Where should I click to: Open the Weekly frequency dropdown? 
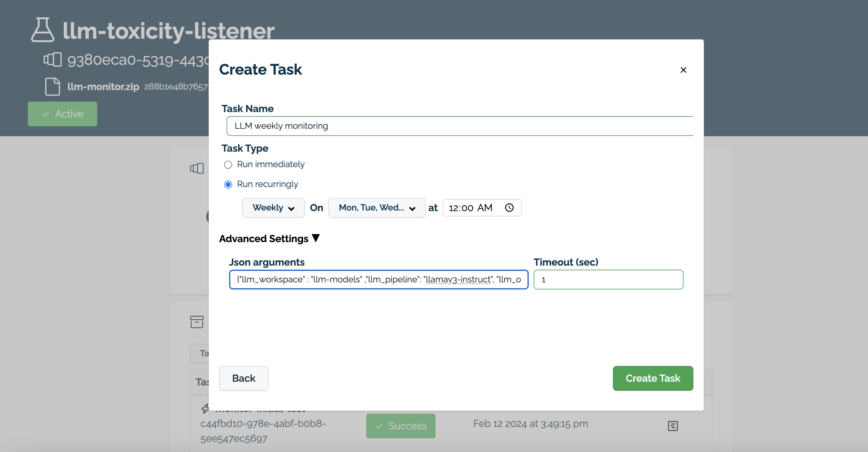[273, 208]
